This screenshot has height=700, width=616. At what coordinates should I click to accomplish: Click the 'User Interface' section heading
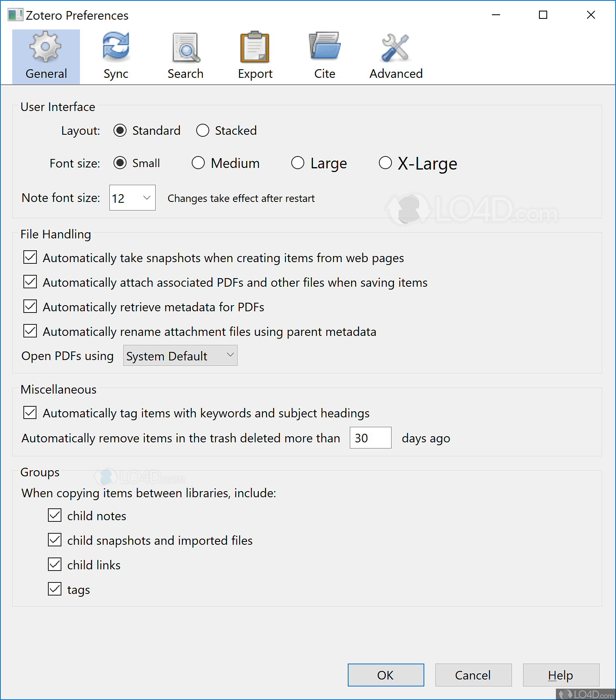(58, 107)
